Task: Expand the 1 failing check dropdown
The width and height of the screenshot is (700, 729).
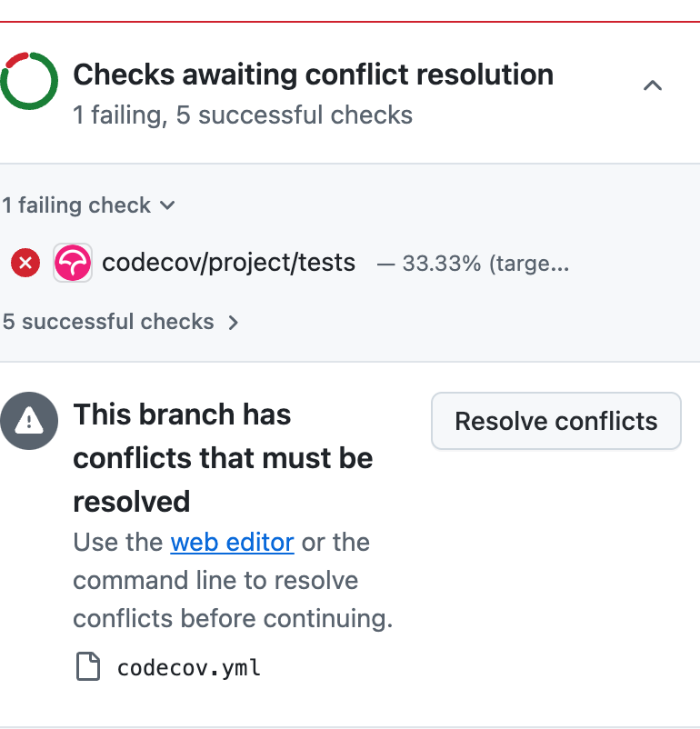Action: (89, 205)
